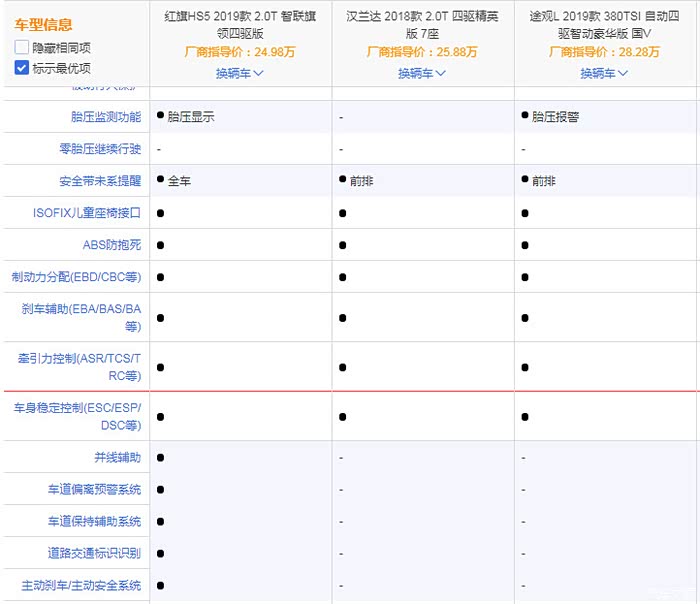This screenshot has height=604, width=700.
Task: Click the 车道保持辅助系统 row label
Action: coord(94,521)
